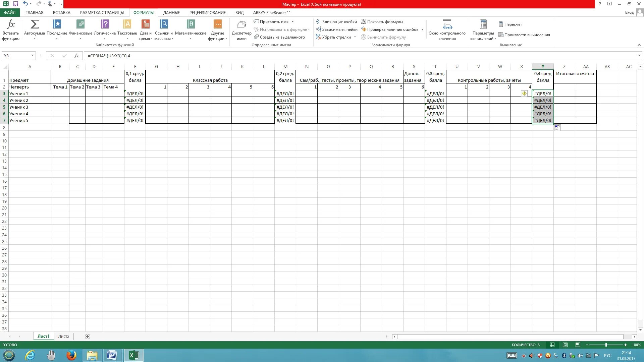644x362 pixels.
Task: Click into the formula bar text
Action: [x=361, y=56]
